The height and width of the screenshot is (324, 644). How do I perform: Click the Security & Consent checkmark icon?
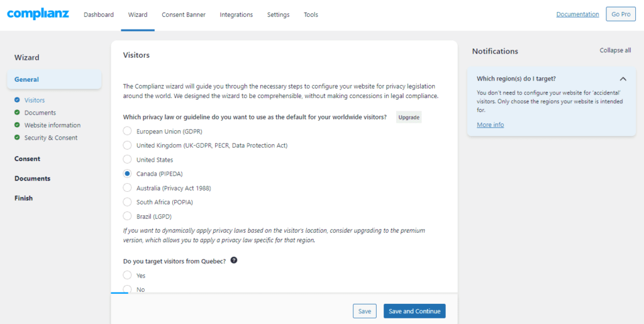[x=17, y=138]
